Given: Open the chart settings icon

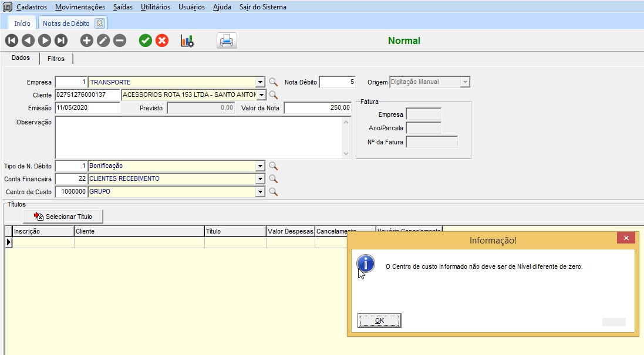Looking at the screenshot, I should (x=187, y=40).
